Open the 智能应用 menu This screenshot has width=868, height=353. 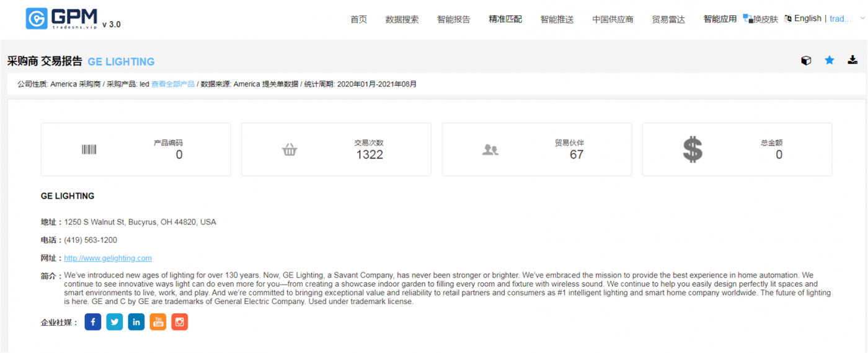tap(720, 19)
